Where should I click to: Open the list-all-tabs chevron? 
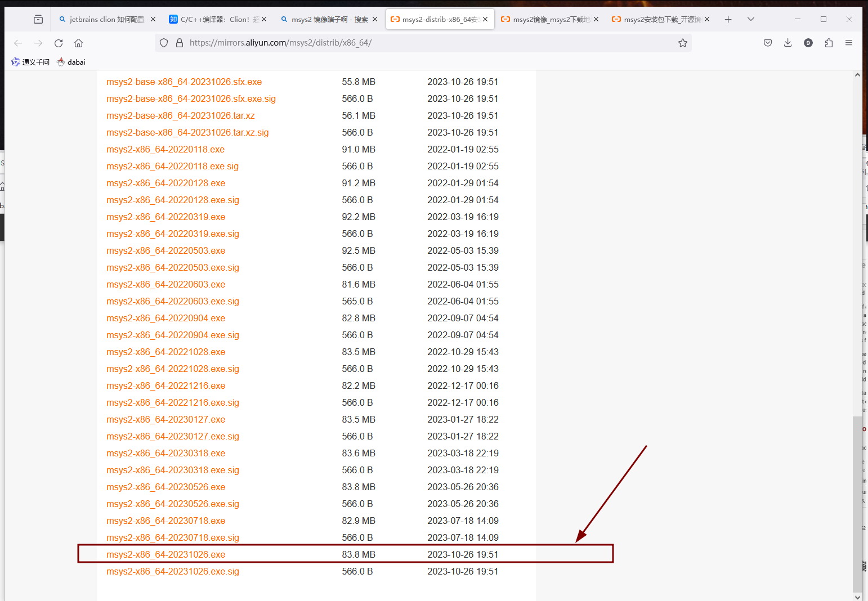tap(750, 19)
